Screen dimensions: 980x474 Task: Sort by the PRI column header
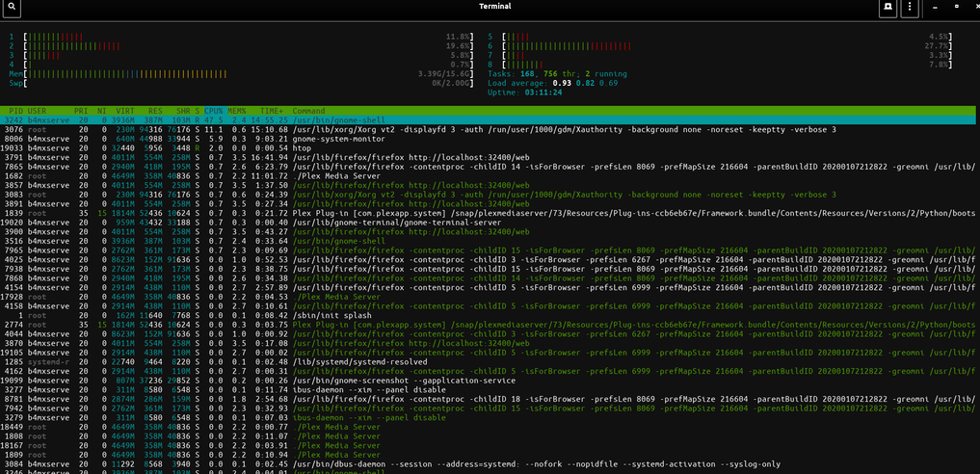click(81, 111)
